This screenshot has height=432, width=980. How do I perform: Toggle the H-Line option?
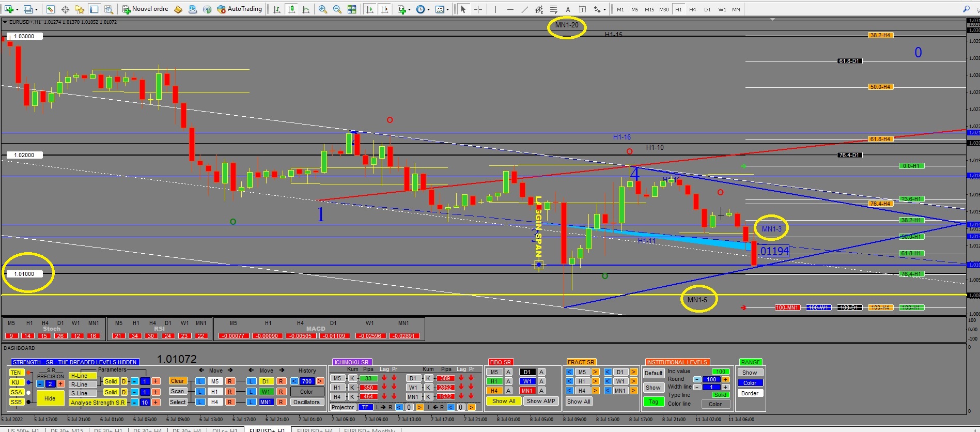tap(82, 376)
